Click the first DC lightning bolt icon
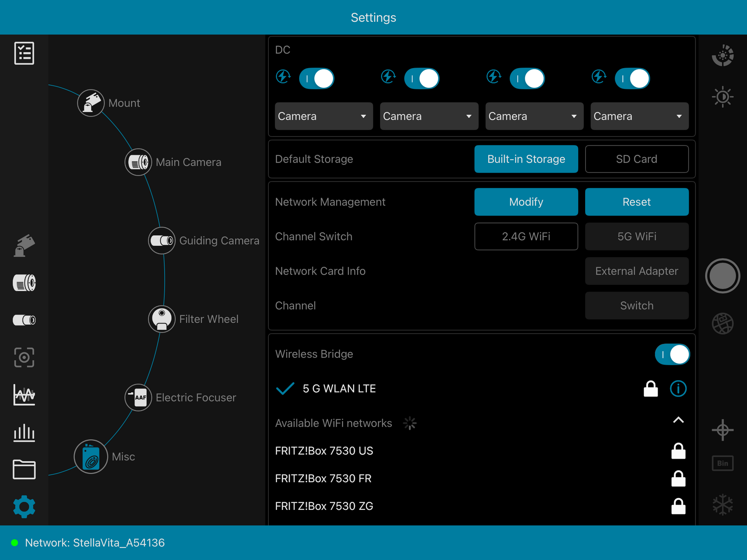The width and height of the screenshot is (747, 560). coord(283,77)
